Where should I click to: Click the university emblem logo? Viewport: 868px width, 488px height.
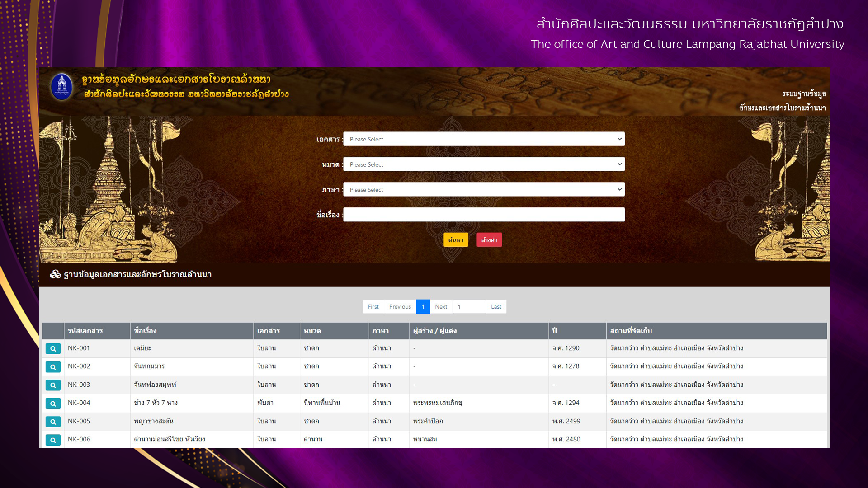coord(62,86)
